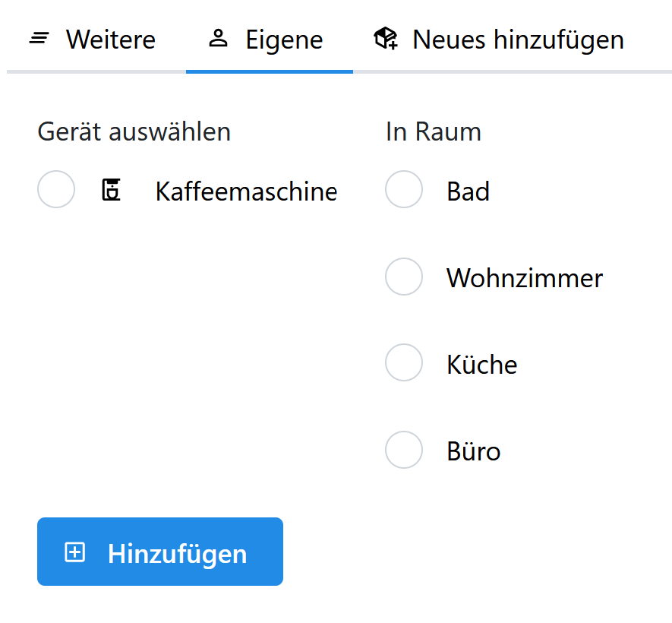Click the Küche label text
This screenshot has height=623, width=672.
pos(482,365)
